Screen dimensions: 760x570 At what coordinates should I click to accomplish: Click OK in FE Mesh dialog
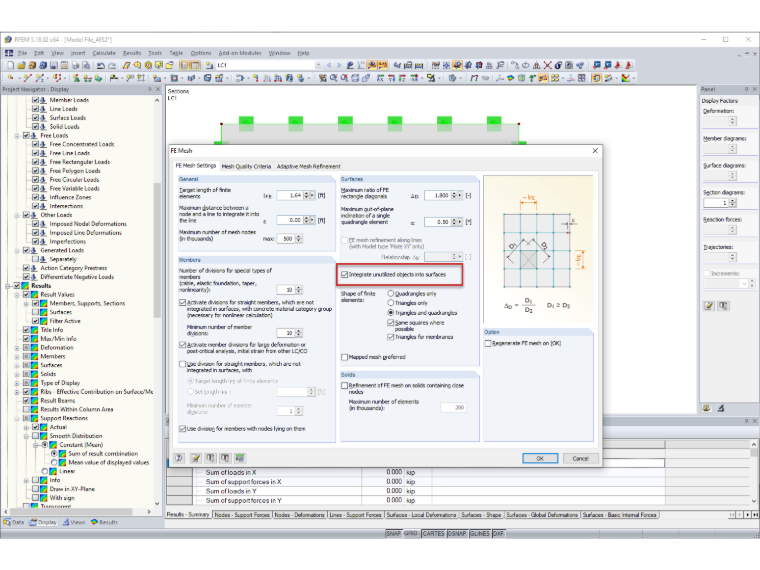[x=540, y=459]
